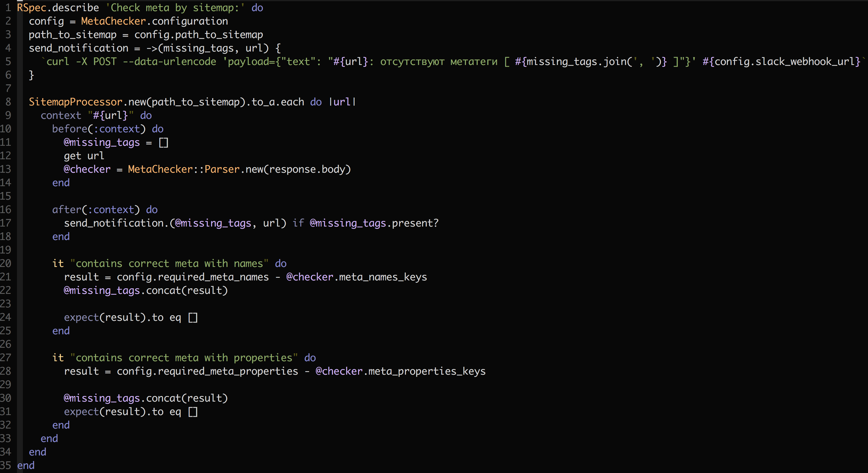Click before(:context) hook keyword
The image size is (868, 473).
pos(69,128)
